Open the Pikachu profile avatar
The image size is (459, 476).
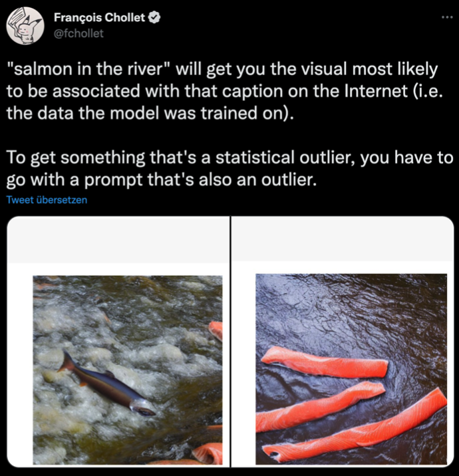click(25, 26)
